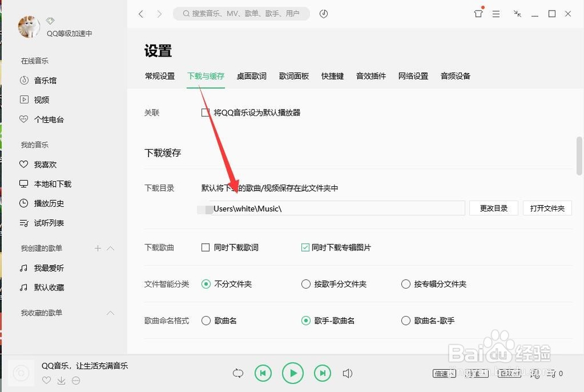The height and width of the screenshot is (392, 584).
Task: Enable 同时下载歌词 checkbox
Action: pyautogui.click(x=205, y=247)
